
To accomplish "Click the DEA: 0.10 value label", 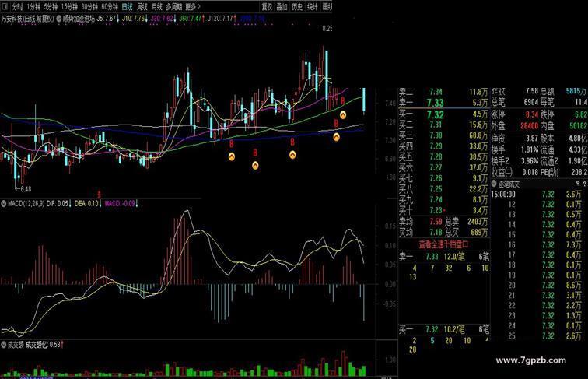I will point(88,203).
